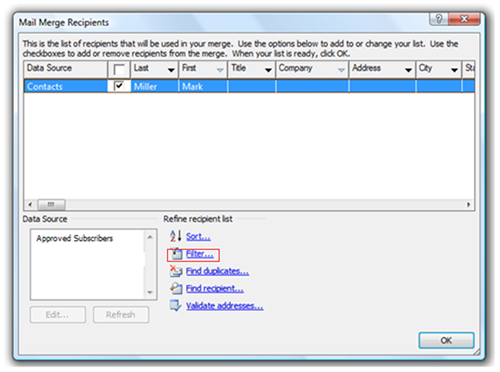
Task: Click the Miller last name cell
Action: (x=155, y=86)
